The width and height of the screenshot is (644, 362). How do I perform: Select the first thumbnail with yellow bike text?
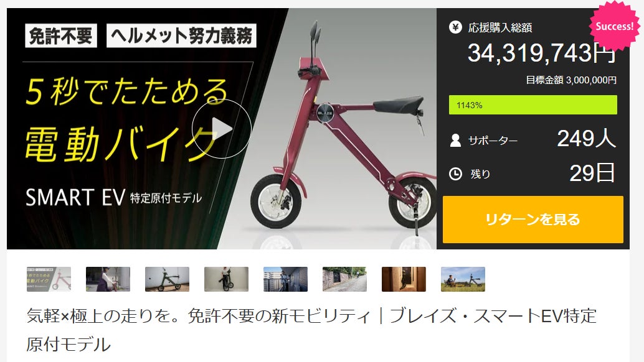coord(49,279)
